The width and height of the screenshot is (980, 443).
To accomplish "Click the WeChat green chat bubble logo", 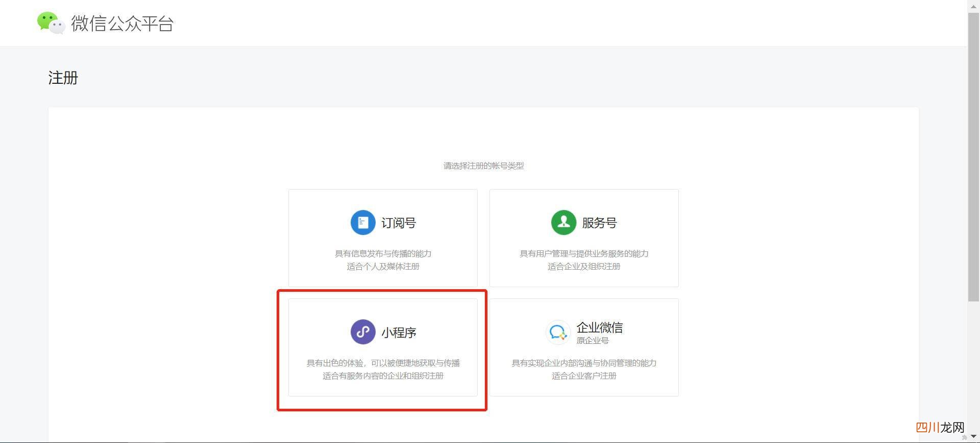I will [x=51, y=23].
